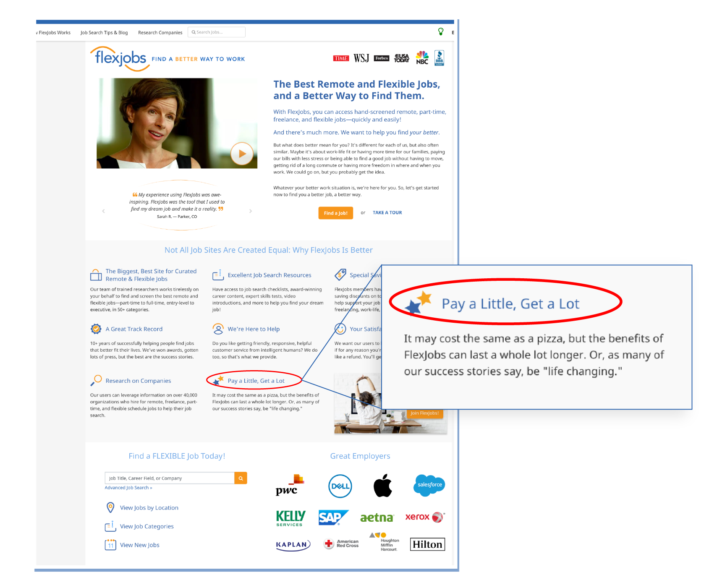Click the BBB accreditation badge
This screenshot has width=709, height=588.
coord(439,58)
